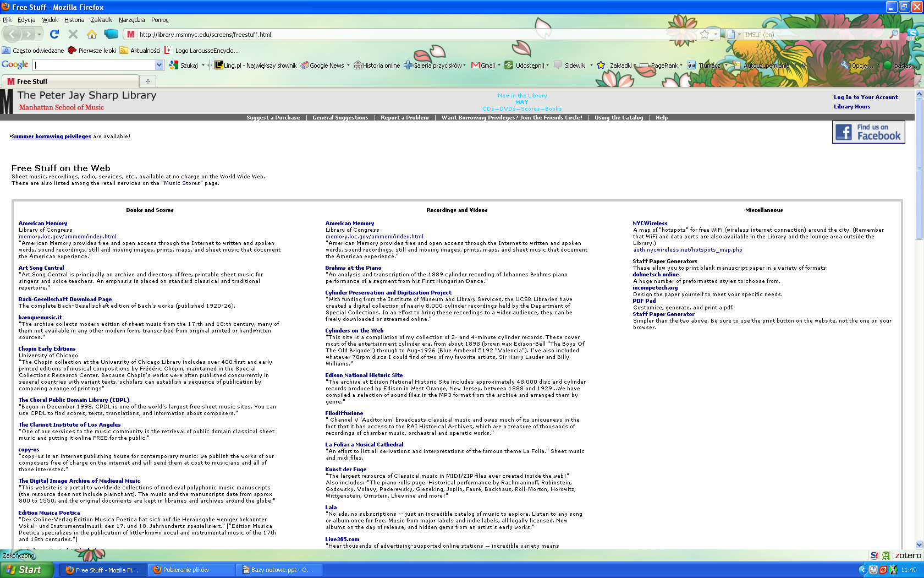Click Tłumacz translate toolbar button
Viewport: 924px width, 578px height.
[x=703, y=65]
